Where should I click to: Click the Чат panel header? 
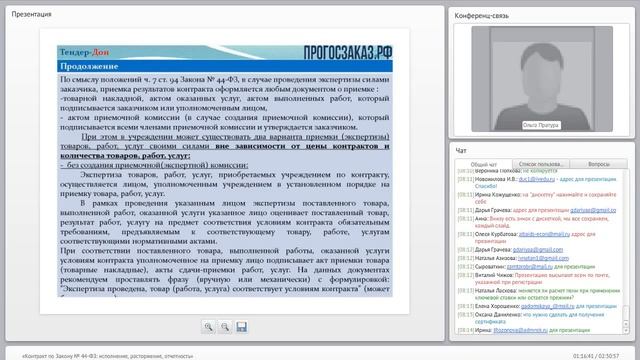(x=461, y=151)
